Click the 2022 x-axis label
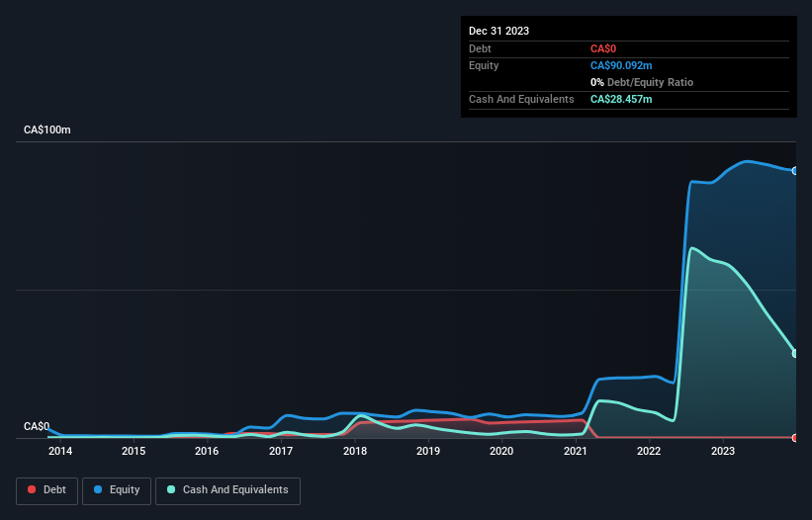The width and height of the screenshot is (812, 520). coord(649,451)
